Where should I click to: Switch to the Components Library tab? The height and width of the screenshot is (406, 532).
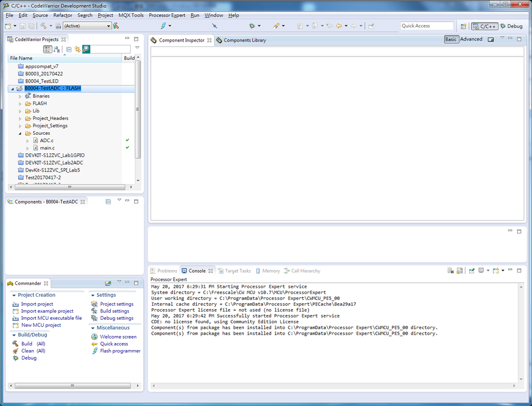241,40
